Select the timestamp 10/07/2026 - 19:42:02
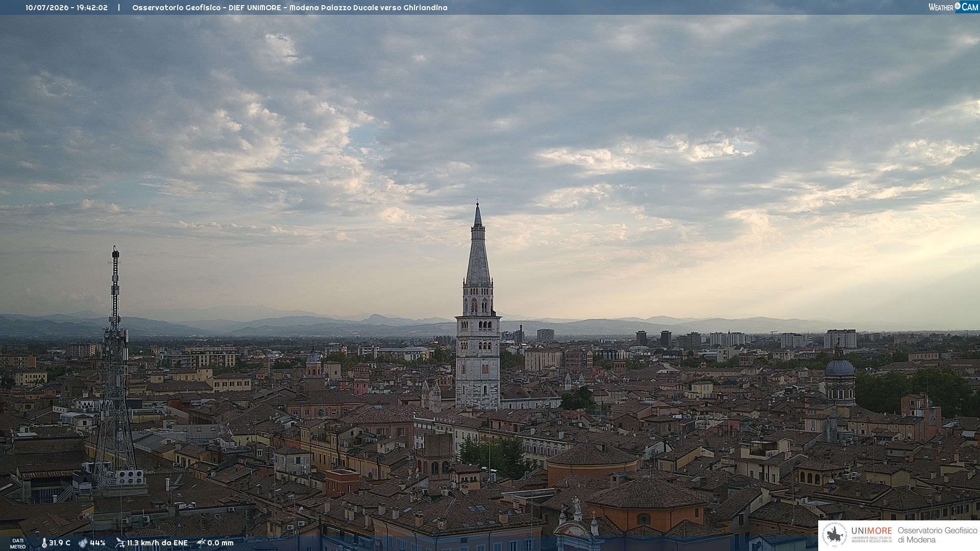Image resolution: width=980 pixels, height=551 pixels. coord(66,8)
